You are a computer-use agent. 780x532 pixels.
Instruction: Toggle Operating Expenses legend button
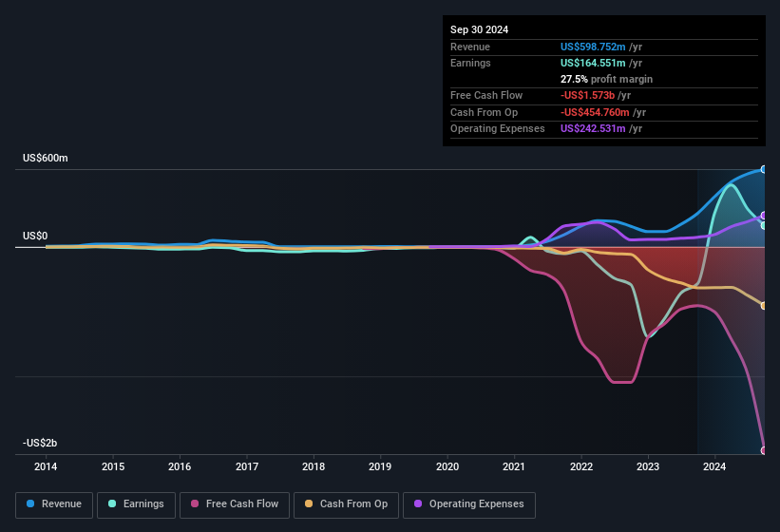click(469, 504)
